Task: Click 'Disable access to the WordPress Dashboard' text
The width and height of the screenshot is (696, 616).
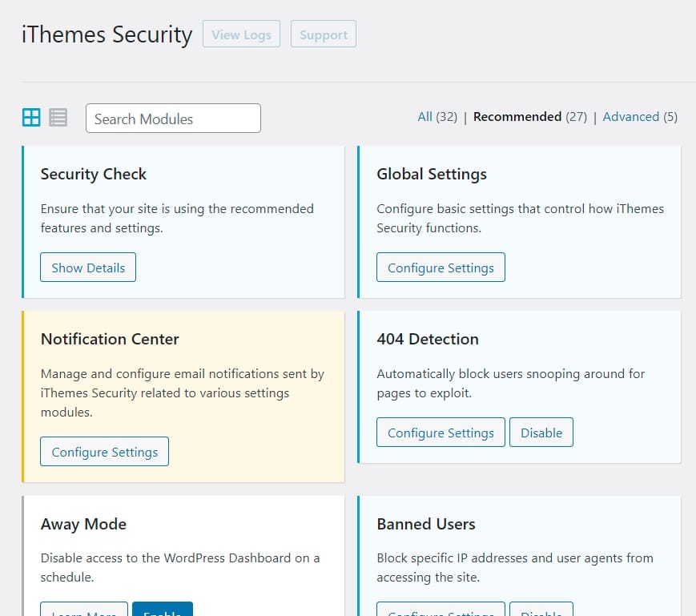Action: coord(179,567)
